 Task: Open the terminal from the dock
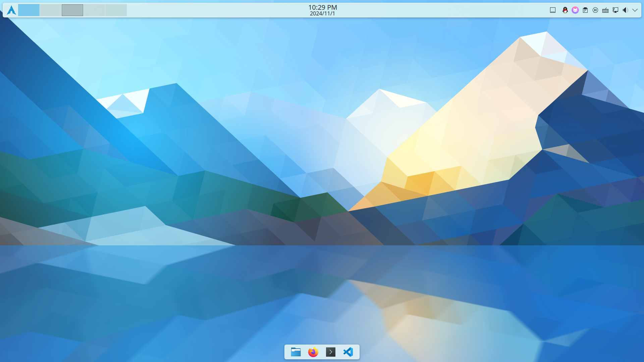(331, 352)
